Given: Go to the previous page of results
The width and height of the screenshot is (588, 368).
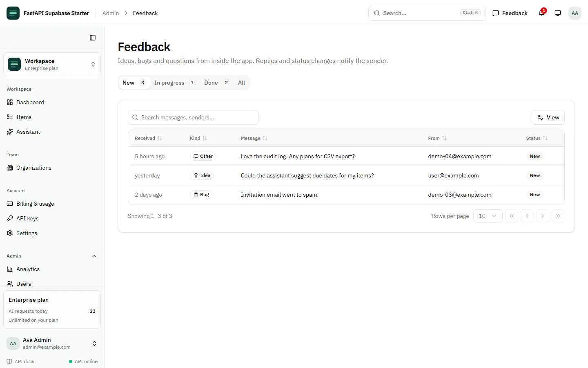Looking at the screenshot, I should tap(527, 216).
